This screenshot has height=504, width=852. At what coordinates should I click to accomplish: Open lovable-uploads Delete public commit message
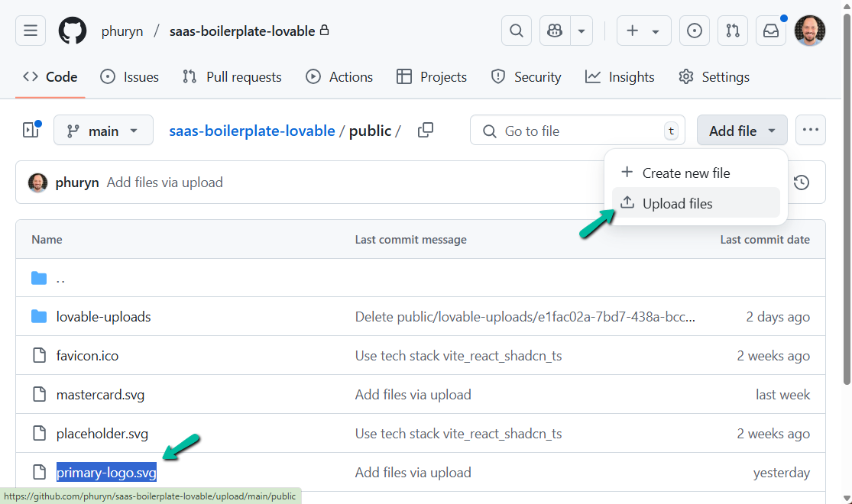coord(525,317)
